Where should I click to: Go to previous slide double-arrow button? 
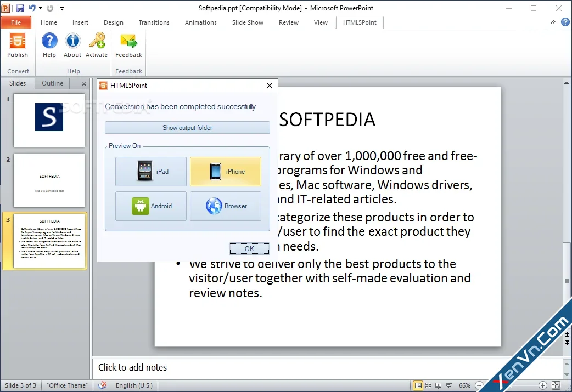pos(567,334)
